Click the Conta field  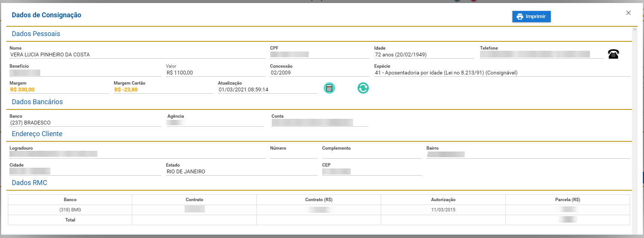(320, 123)
